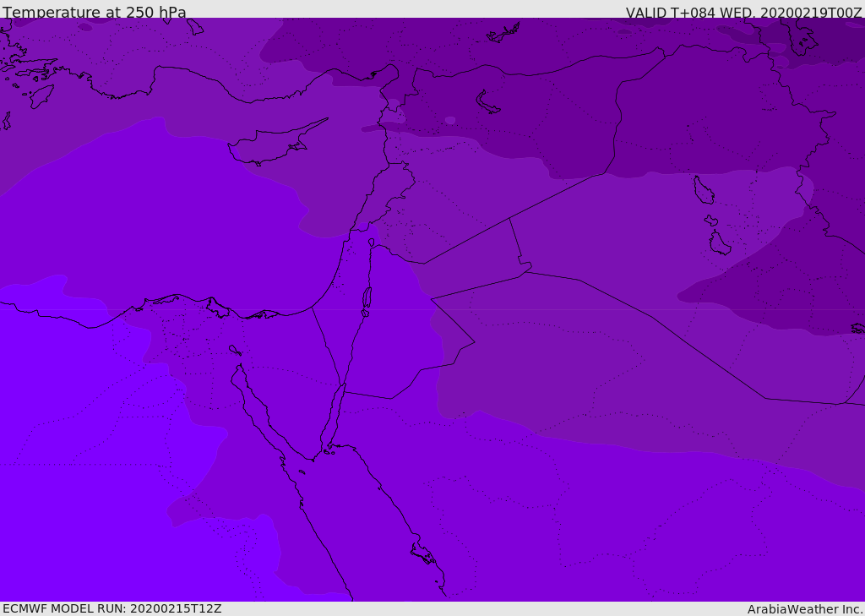Click the 'ArabiaWeather Inc' credit text

[804, 609]
